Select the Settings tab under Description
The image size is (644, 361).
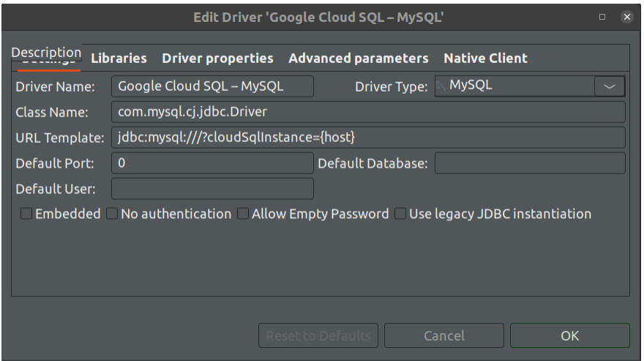point(48,64)
